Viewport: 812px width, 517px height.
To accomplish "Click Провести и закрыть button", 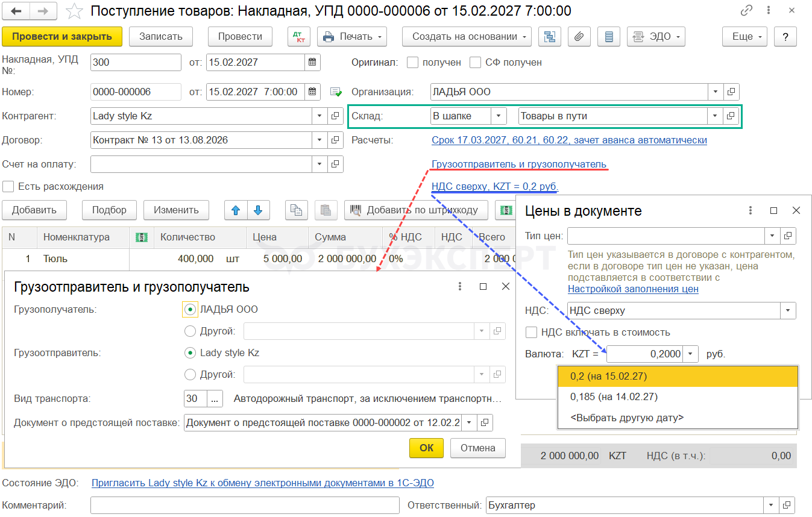I will click(x=62, y=36).
